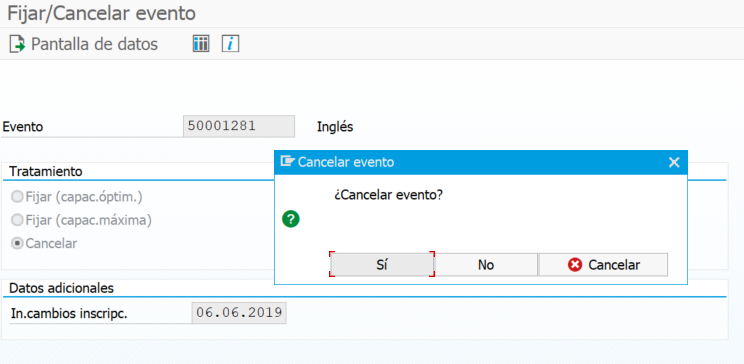Select the Cancelar radio option under Tratamiento
This screenshot has height=364, width=744.
pyautogui.click(x=17, y=243)
